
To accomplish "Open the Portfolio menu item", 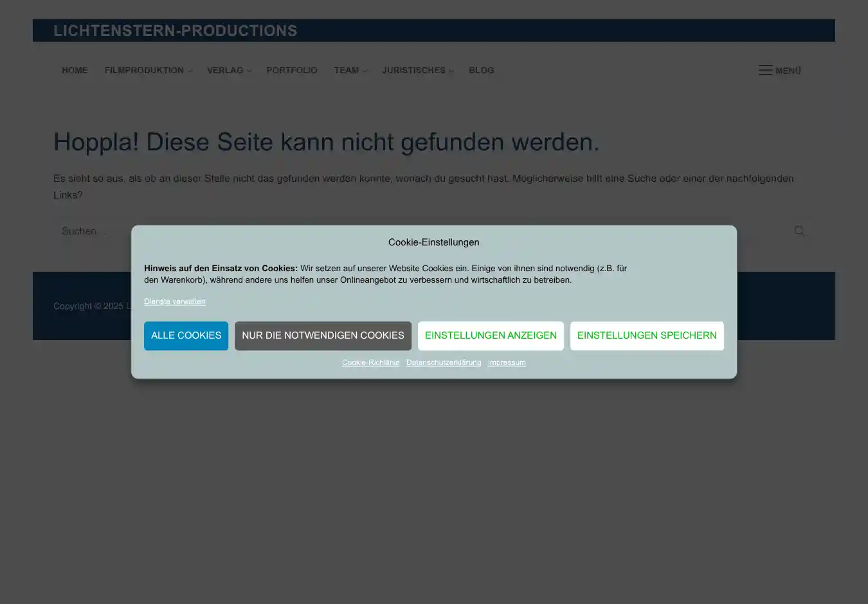I will [292, 71].
